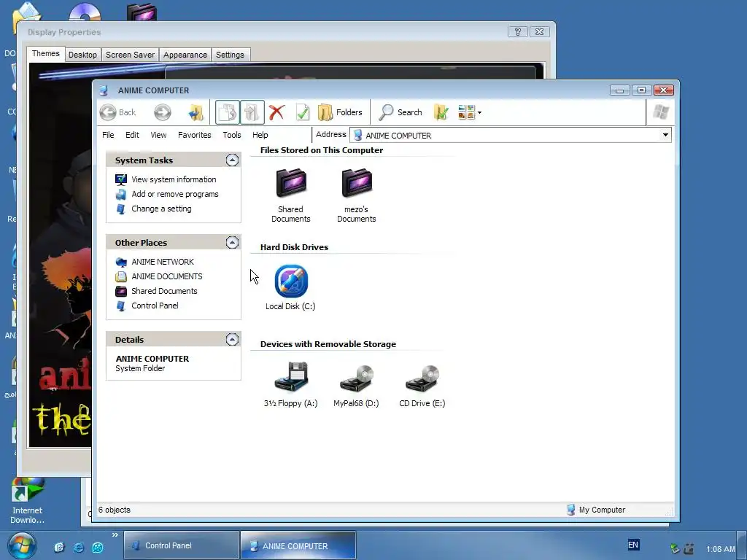Click the Hard Disk Drives group heading
747x560 pixels.
294,247
